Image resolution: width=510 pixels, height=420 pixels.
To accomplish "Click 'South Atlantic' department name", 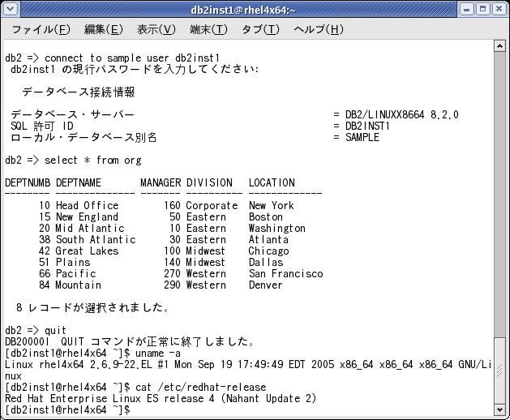I will [96, 240].
